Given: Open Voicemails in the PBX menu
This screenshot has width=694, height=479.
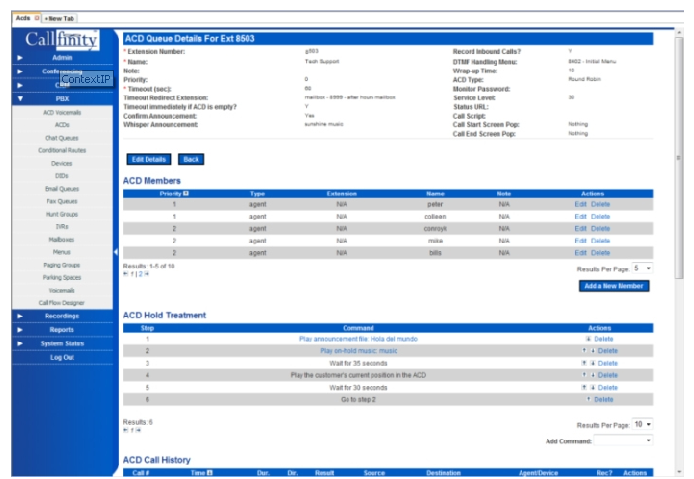Looking at the screenshot, I should pos(62,291).
